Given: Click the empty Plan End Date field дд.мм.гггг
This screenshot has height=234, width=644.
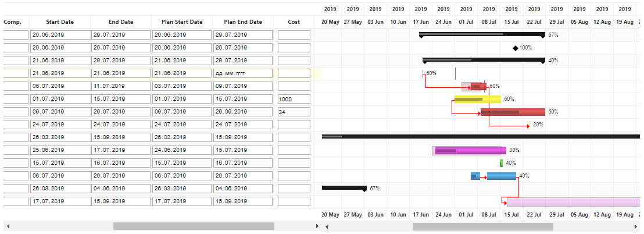Looking at the screenshot, I should pyautogui.click(x=243, y=73).
